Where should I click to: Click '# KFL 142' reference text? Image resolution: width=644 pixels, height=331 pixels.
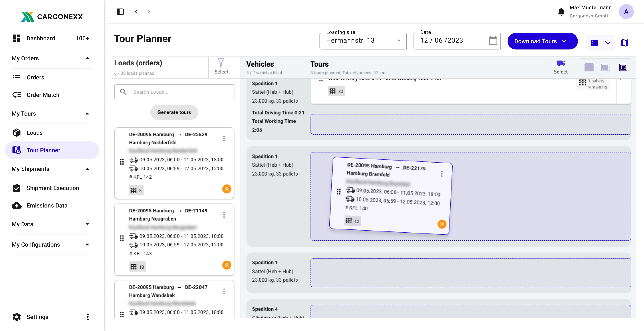[x=140, y=177]
